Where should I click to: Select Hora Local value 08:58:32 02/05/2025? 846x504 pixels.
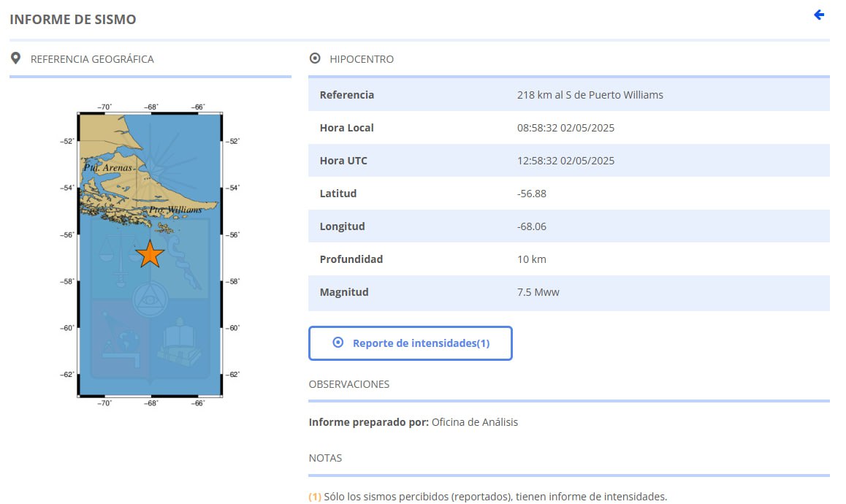565,128
